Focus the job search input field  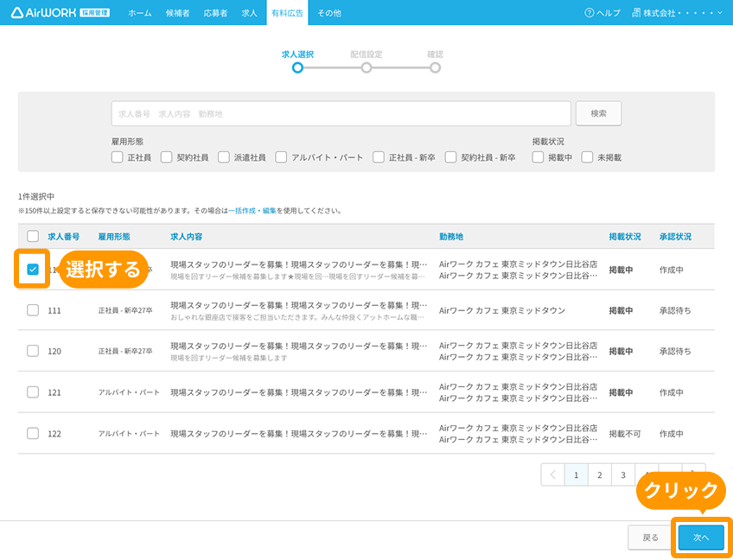(341, 113)
